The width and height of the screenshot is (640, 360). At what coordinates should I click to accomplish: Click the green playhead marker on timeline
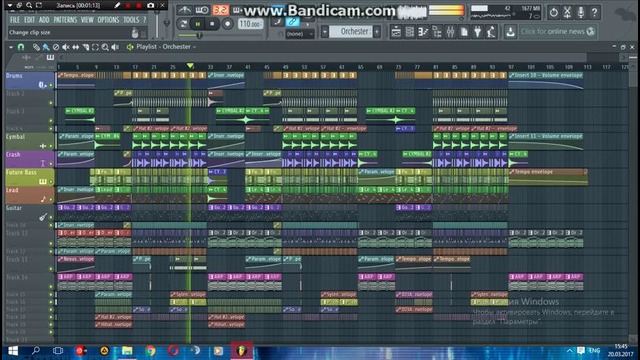pyautogui.click(x=190, y=65)
